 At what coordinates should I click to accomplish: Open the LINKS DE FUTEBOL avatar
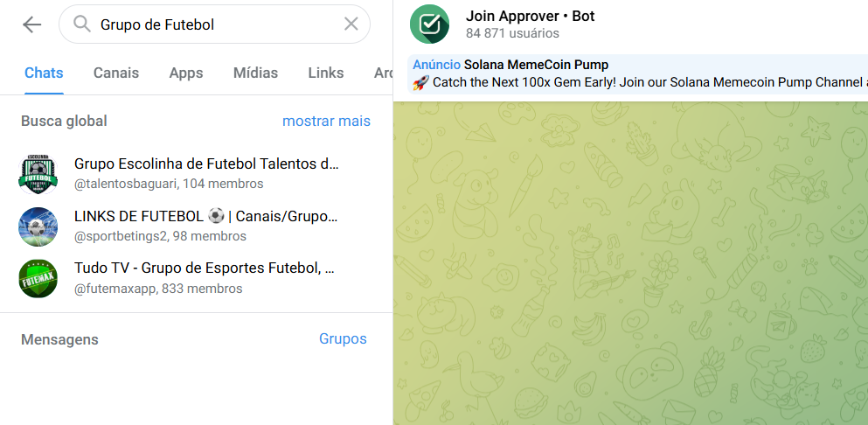(38, 226)
